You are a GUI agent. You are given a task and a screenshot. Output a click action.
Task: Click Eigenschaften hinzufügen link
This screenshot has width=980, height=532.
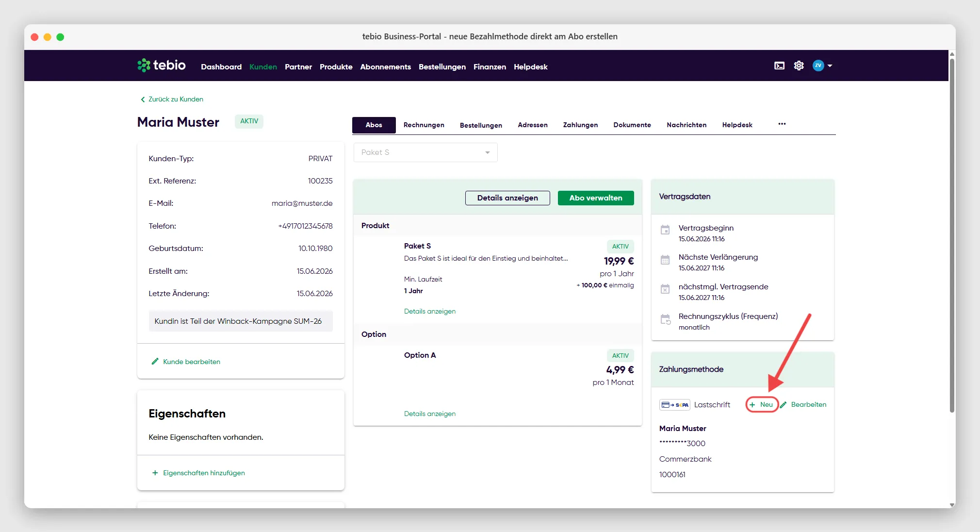coord(204,473)
